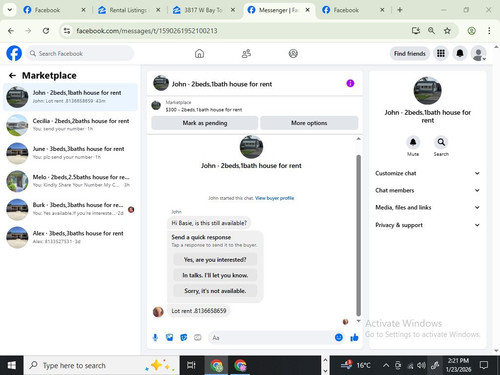The width and height of the screenshot is (500, 375).
Task: Close the Messenger tab
Action: (308, 10)
